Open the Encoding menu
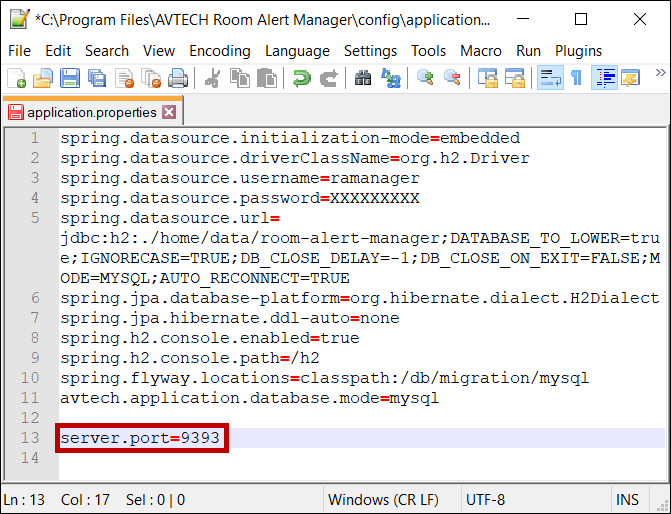Screen dimensions: 671x514 point(219,50)
